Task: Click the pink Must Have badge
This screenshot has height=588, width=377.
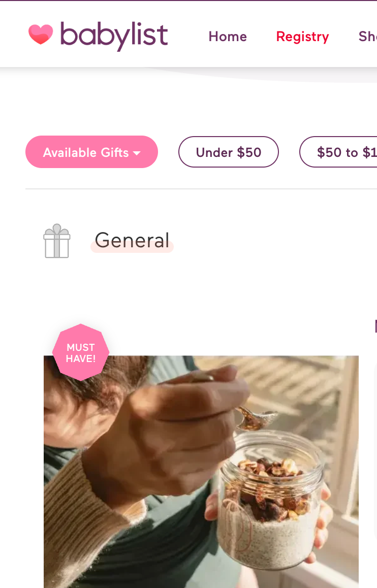Action: click(x=81, y=352)
